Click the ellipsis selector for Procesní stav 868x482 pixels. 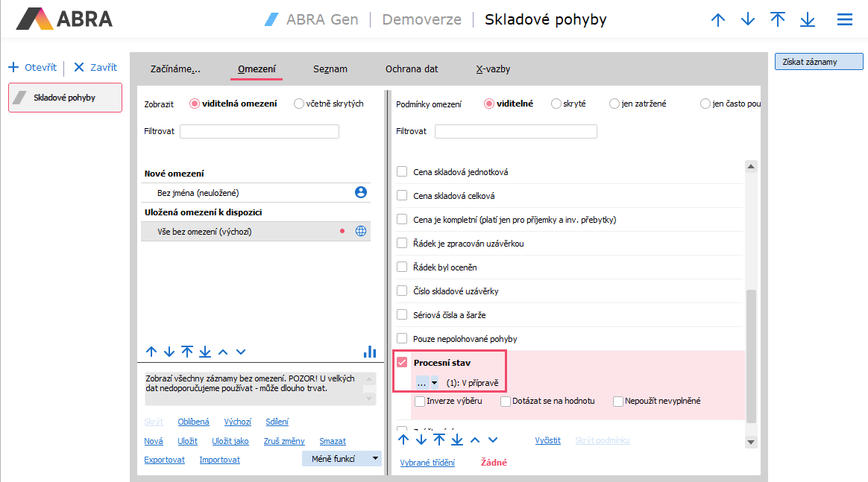[422, 383]
